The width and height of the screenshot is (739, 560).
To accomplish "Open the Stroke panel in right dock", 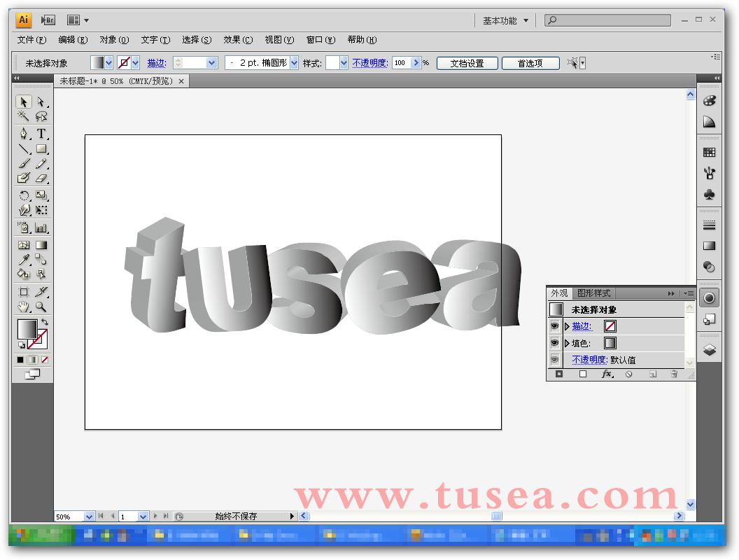I will point(709,225).
